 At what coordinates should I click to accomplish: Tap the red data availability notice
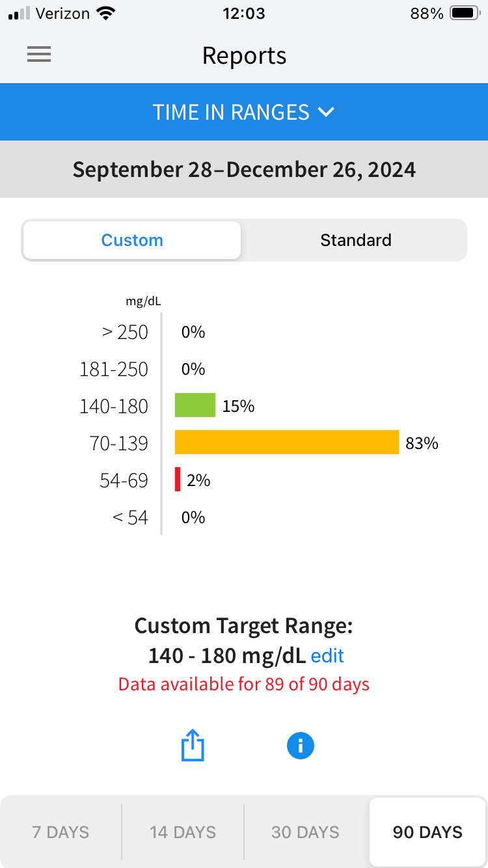(x=244, y=685)
